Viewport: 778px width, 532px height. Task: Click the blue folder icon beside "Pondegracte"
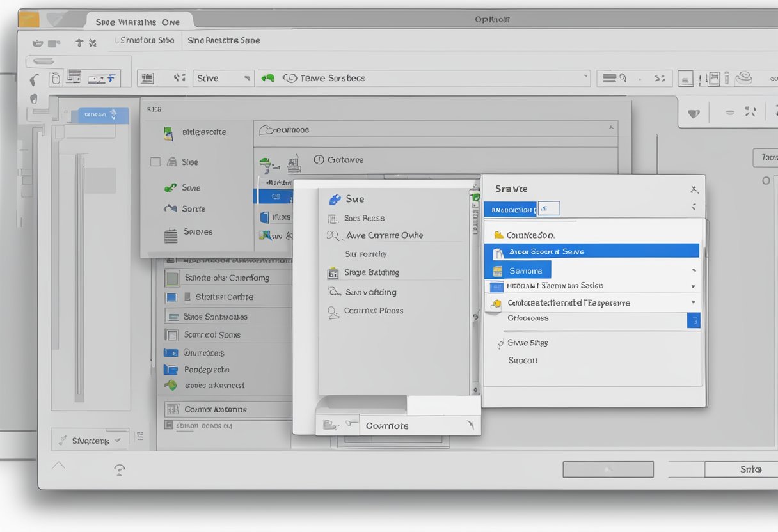pyautogui.click(x=170, y=370)
